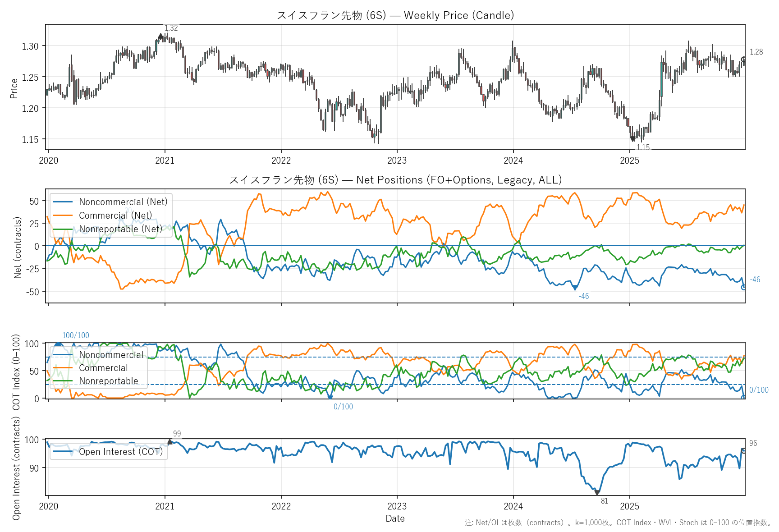The width and height of the screenshot is (779, 532).
Task: Click the 2023 tick label on the price chart axis
Action: (397, 161)
